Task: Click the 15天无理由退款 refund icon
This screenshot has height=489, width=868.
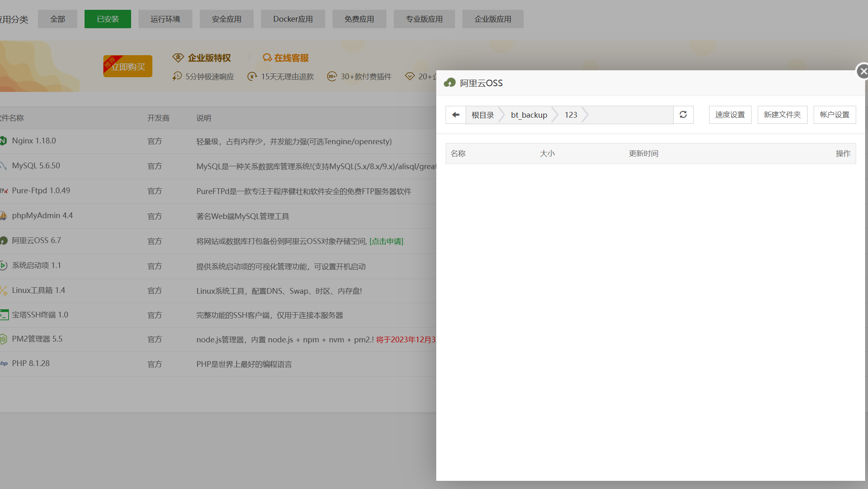Action: coord(252,76)
